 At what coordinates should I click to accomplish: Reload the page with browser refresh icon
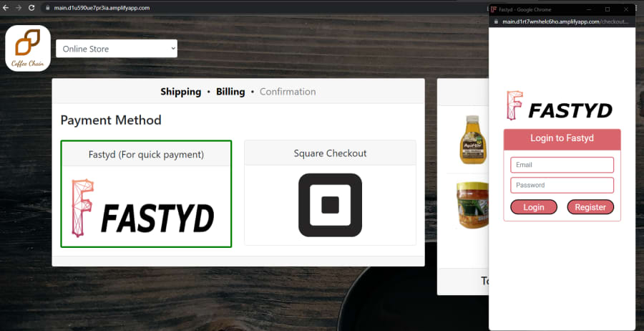click(31, 8)
